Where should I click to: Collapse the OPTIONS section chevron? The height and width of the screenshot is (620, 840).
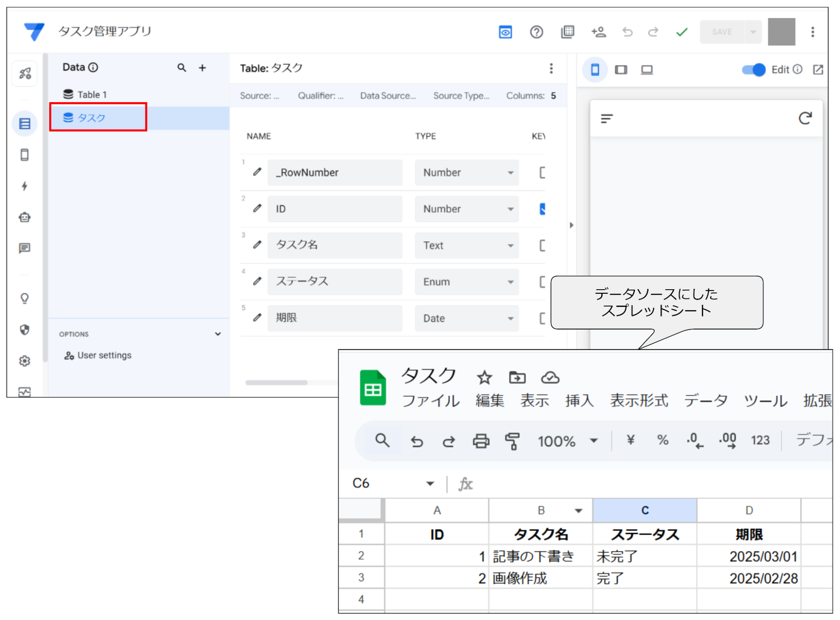click(x=218, y=334)
